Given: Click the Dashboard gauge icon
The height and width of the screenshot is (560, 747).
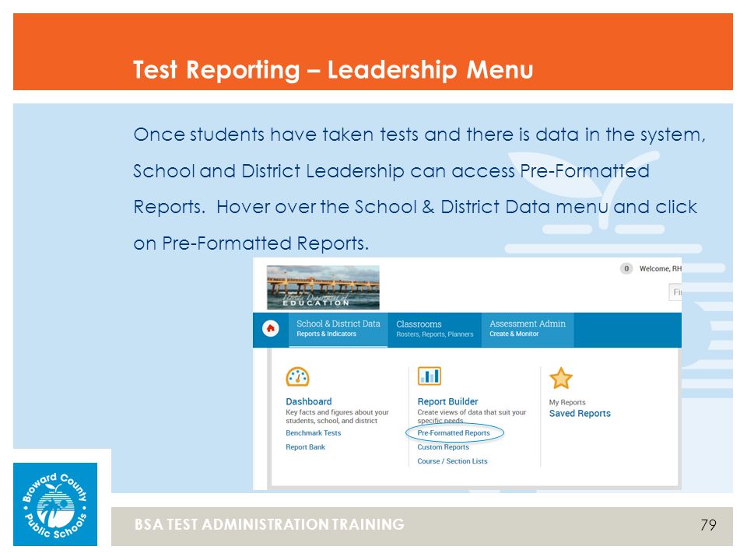Looking at the screenshot, I should point(297,376).
